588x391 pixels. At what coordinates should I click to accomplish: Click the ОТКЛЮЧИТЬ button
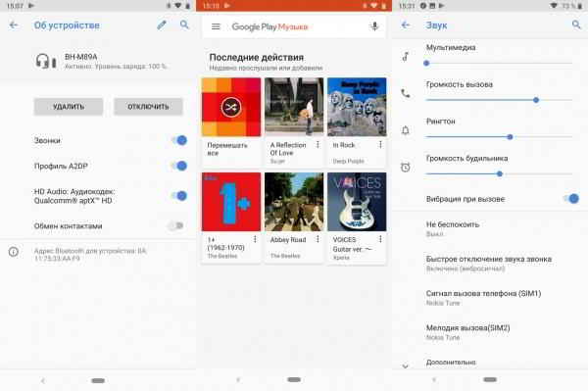(149, 107)
